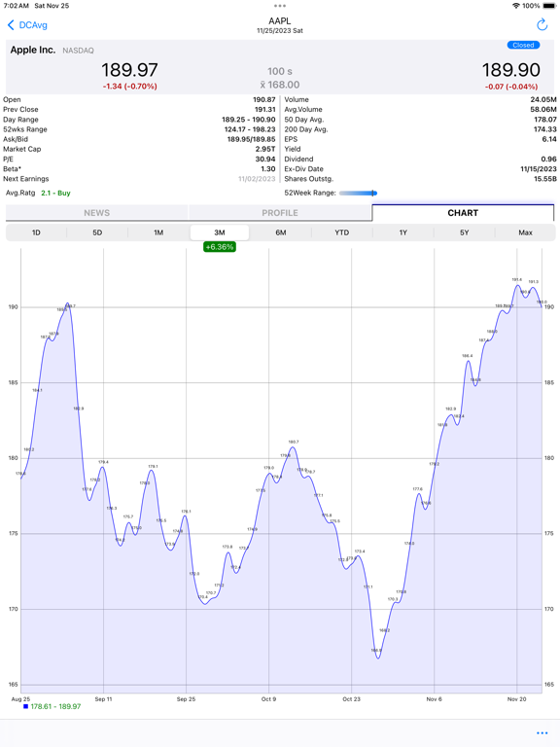
Task: Tap the Ex-Div Date 11/15/2023
Action: click(539, 168)
